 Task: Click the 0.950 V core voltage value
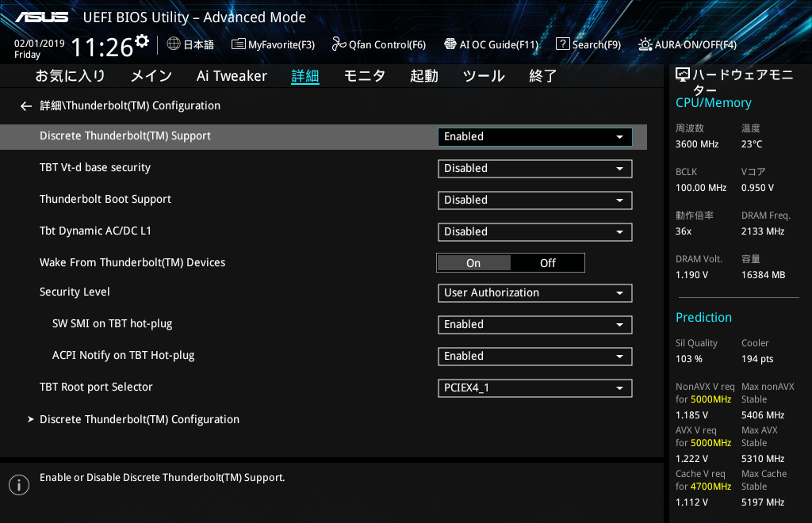click(x=757, y=188)
